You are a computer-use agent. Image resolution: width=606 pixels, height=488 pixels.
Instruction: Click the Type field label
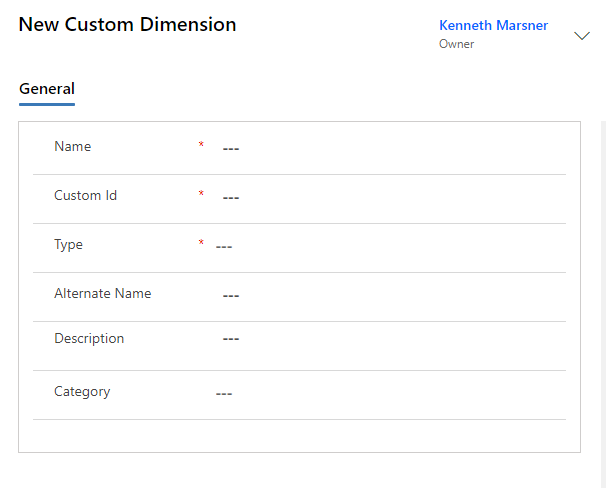tap(68, 244)
